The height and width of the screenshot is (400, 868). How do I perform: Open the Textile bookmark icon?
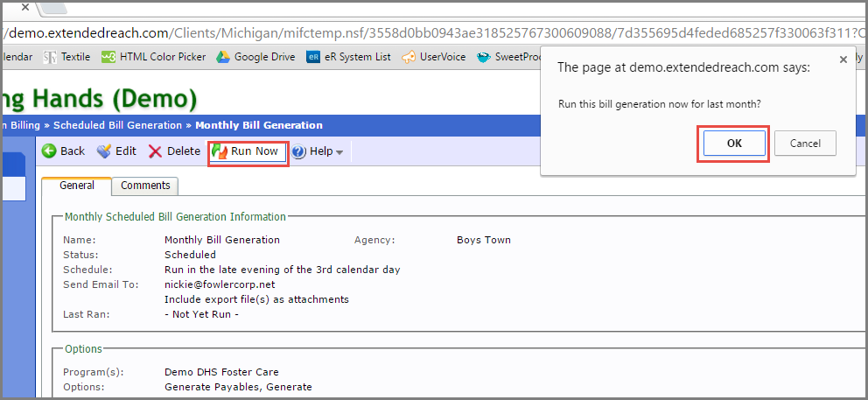(50, 57)
